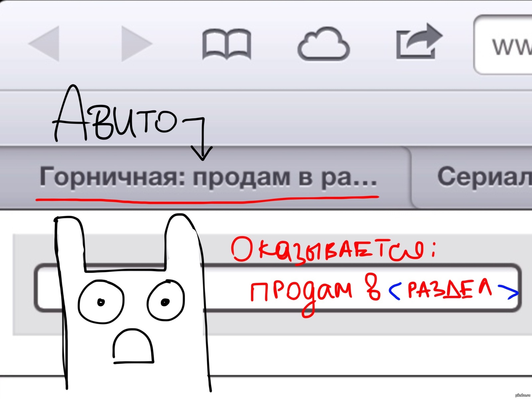Click the page search input field
532x399 pixels.
(278, 288)
